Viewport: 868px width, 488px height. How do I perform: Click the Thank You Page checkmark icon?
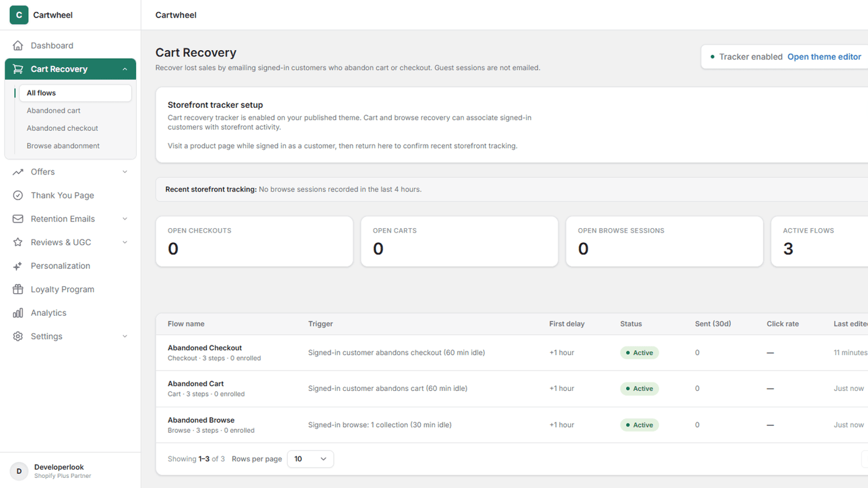click(x=18, y=195)
